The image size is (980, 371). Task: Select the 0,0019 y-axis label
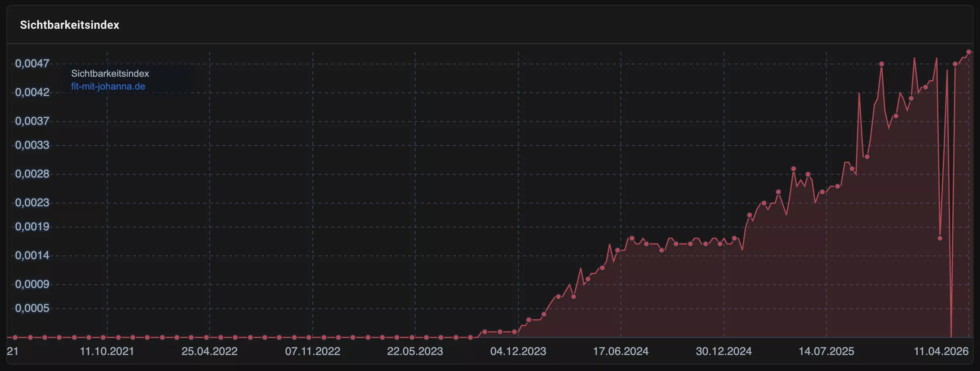[32, 227]
